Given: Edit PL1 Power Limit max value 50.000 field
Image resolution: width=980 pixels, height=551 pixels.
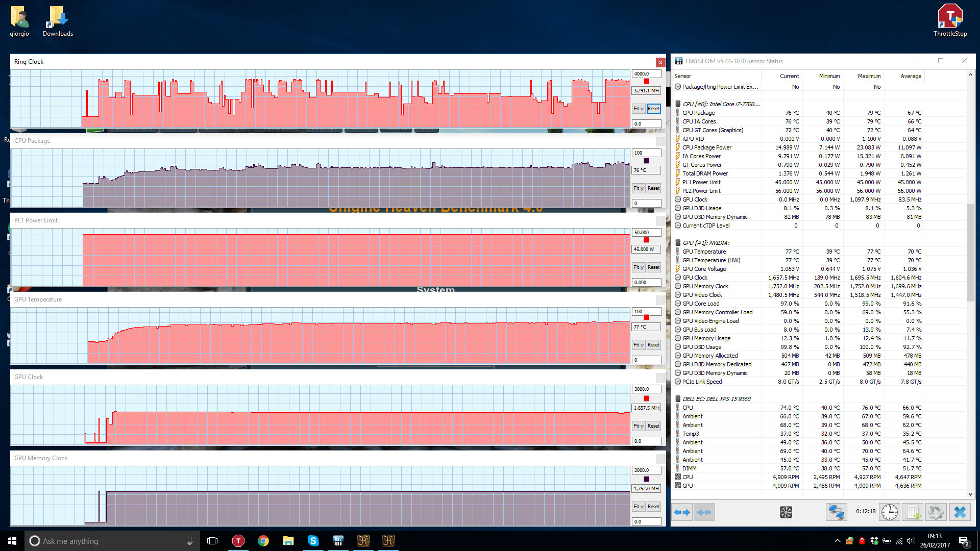Looking at the screenshot, I should point(646,232).
